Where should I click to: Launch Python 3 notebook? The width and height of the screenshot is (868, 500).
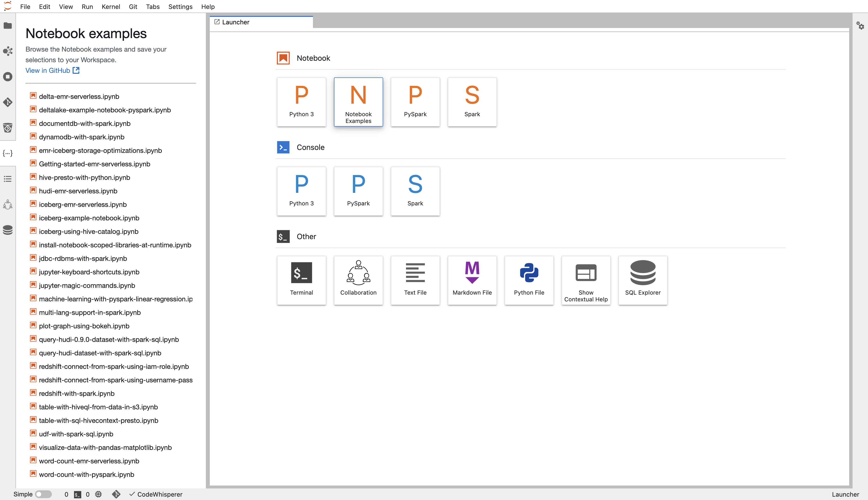point(301,102)
